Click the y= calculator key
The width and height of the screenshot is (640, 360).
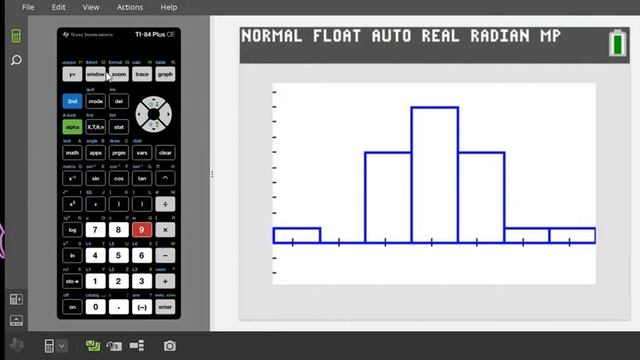coord(72,74)
